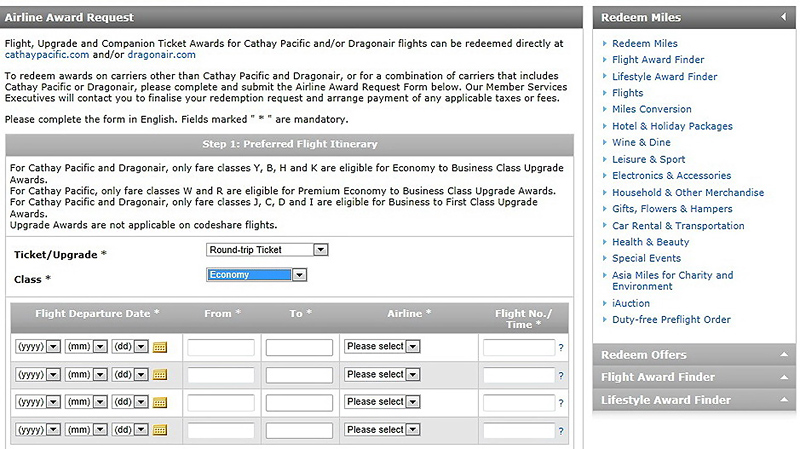Open calendar picker in third flight row
This screenshot has height=449, width=800.
(160, 403)
